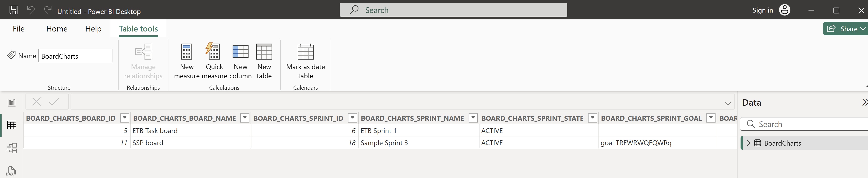The width and height of the screenshot is (868, 178).
Task: Click the user account avatar icon
Action: 784,10
